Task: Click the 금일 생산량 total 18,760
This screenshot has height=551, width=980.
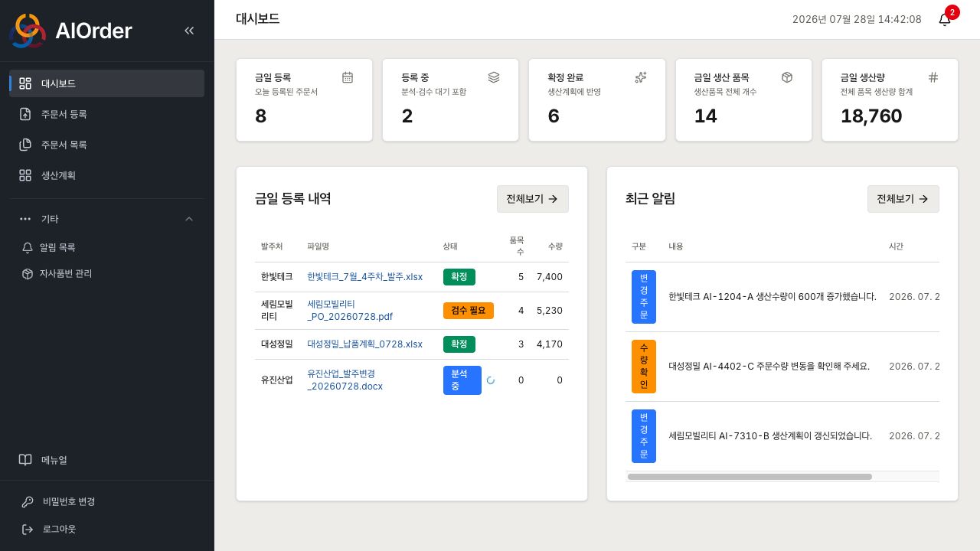Action: (871, 116)
